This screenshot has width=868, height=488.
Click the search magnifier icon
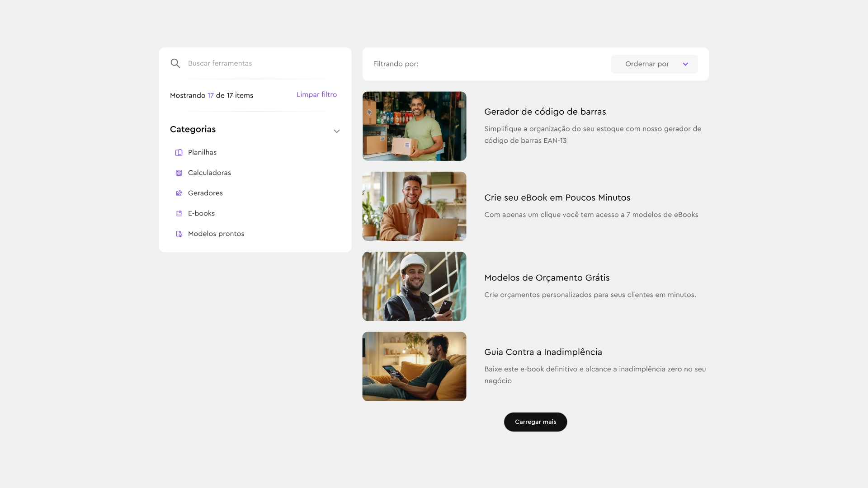[x=175, y=63]
